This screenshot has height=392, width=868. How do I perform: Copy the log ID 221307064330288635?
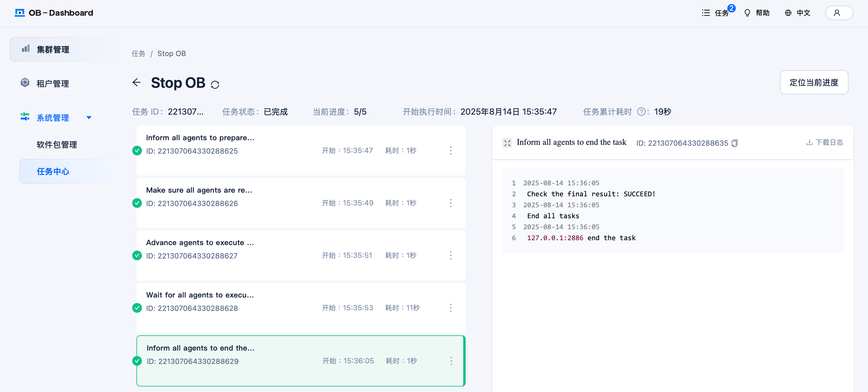click(x=735, y=143)
